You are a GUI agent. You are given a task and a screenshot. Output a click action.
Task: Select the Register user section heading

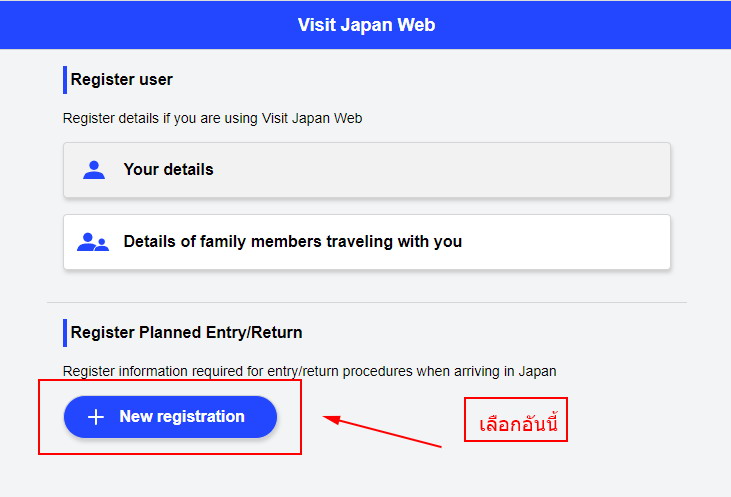(122, 79)
